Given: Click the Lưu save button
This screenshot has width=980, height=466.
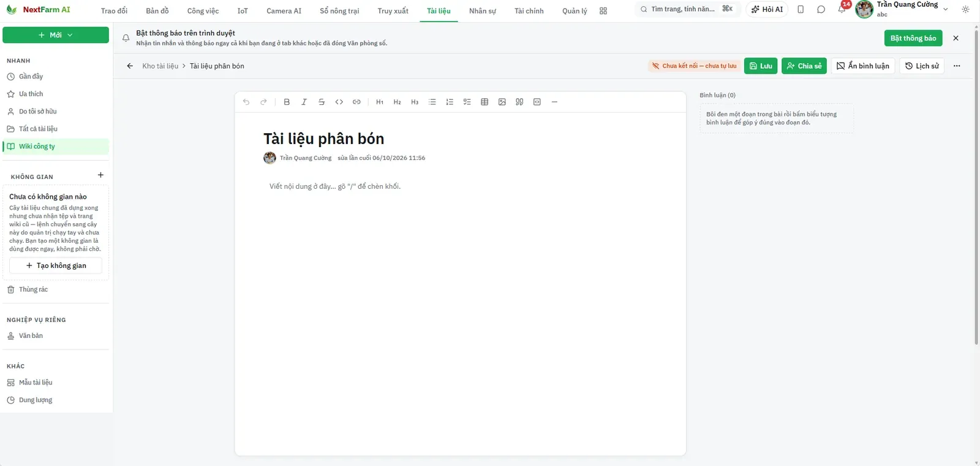Looking at the screenshot, I should point(761,66).
